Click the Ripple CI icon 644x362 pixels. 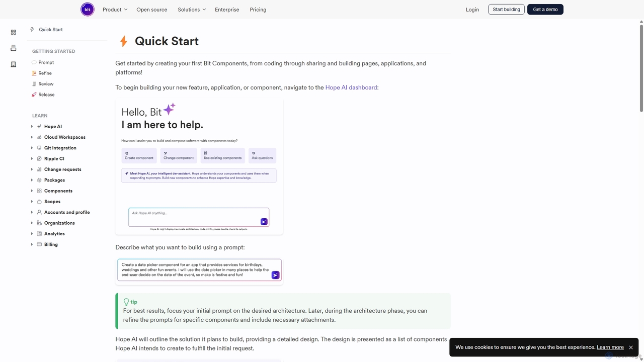click(39, 159)
